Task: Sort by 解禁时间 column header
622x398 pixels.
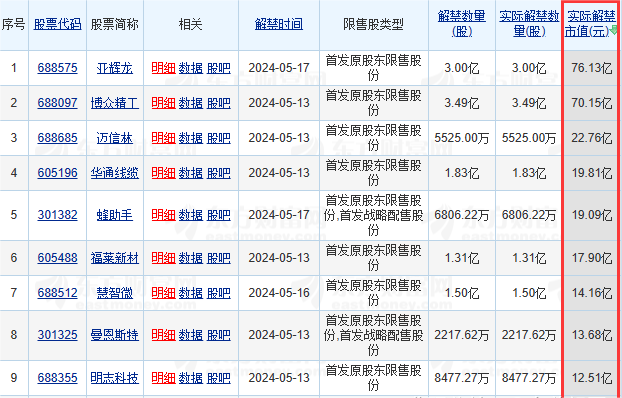Action: coord(279,24)
